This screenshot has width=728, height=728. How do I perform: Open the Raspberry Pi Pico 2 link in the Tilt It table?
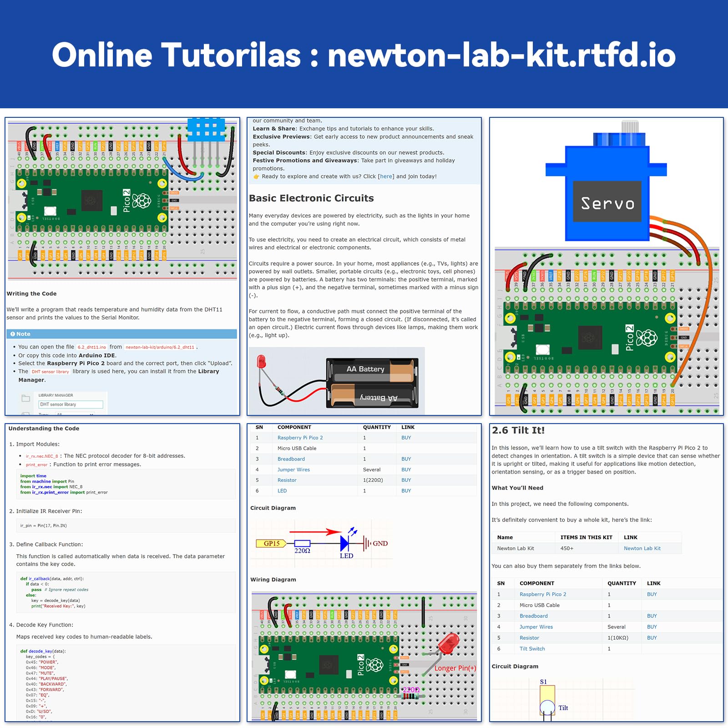click(543, 594)
